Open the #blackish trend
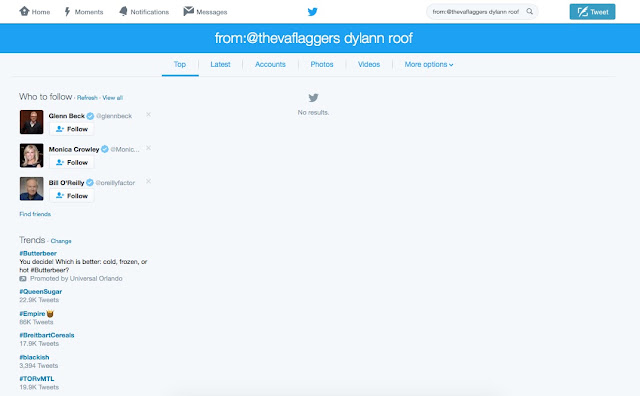Screen dimensions: 640x396 click(34, 357)
